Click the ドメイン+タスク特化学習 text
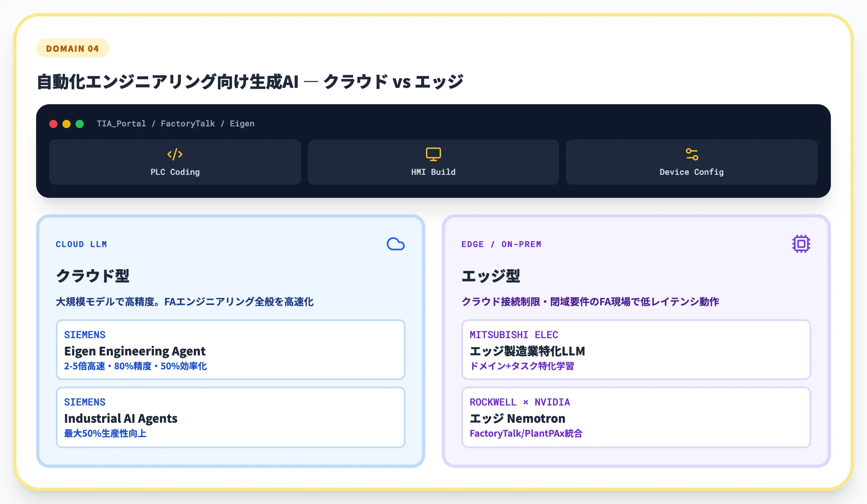Screen dimensions: 867x504 click(522, 366)
